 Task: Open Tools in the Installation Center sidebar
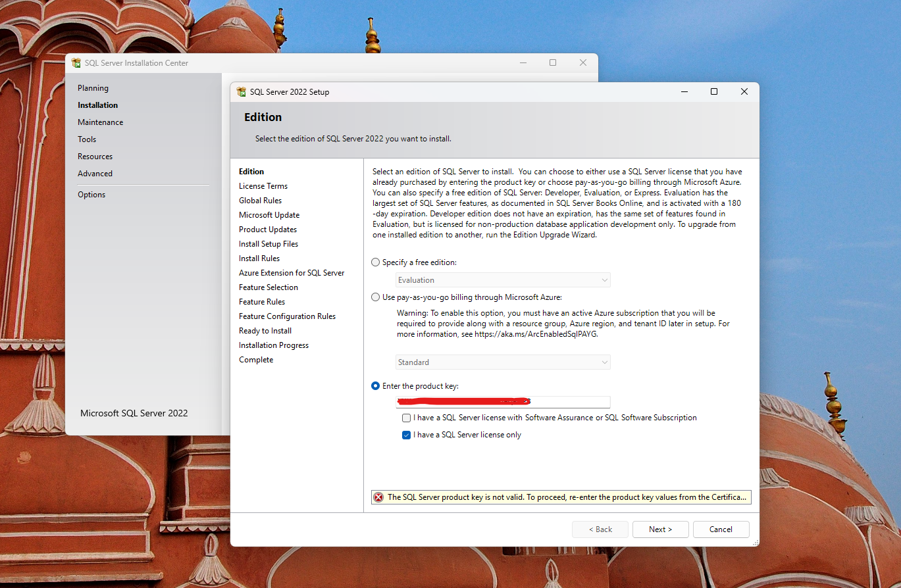coord(87,139)
